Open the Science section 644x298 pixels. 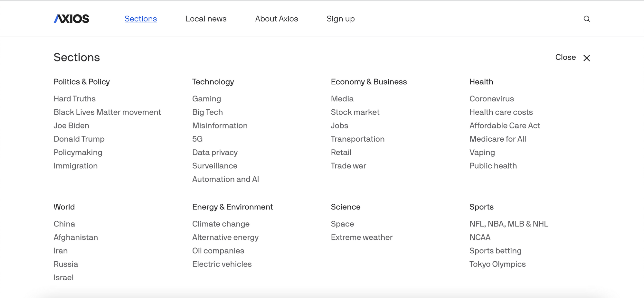(x=346, y=207)
